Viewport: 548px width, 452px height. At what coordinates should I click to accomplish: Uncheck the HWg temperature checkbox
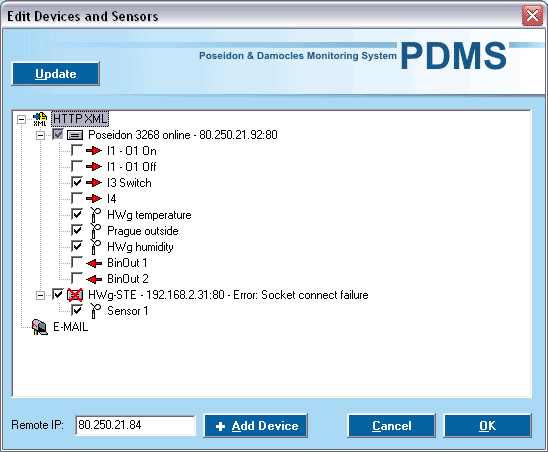tap(77, 214)
